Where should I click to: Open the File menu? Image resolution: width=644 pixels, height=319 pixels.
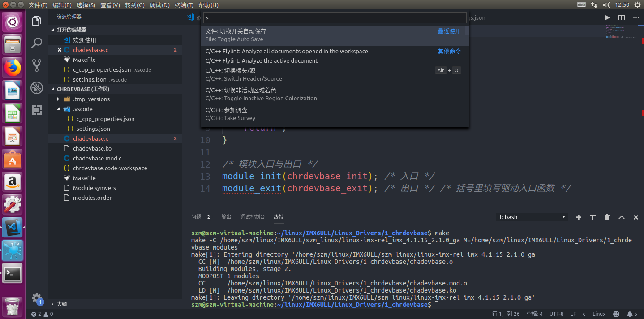(38, 5)
